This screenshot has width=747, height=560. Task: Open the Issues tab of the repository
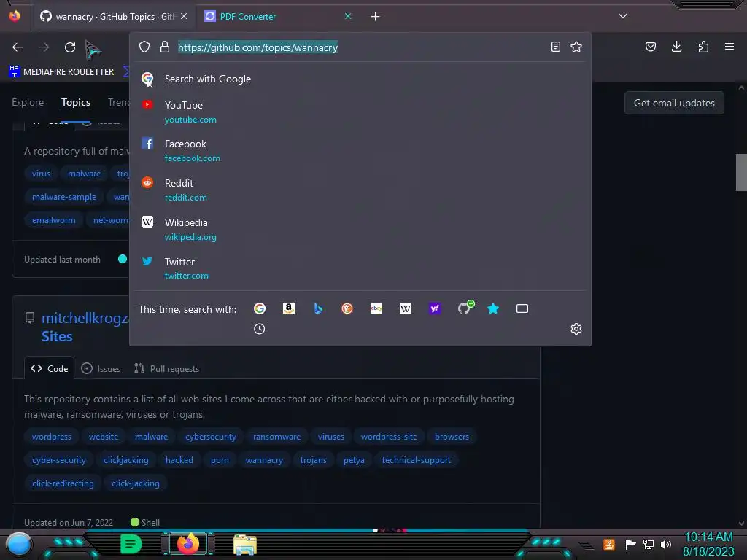(x=101, y=368)
